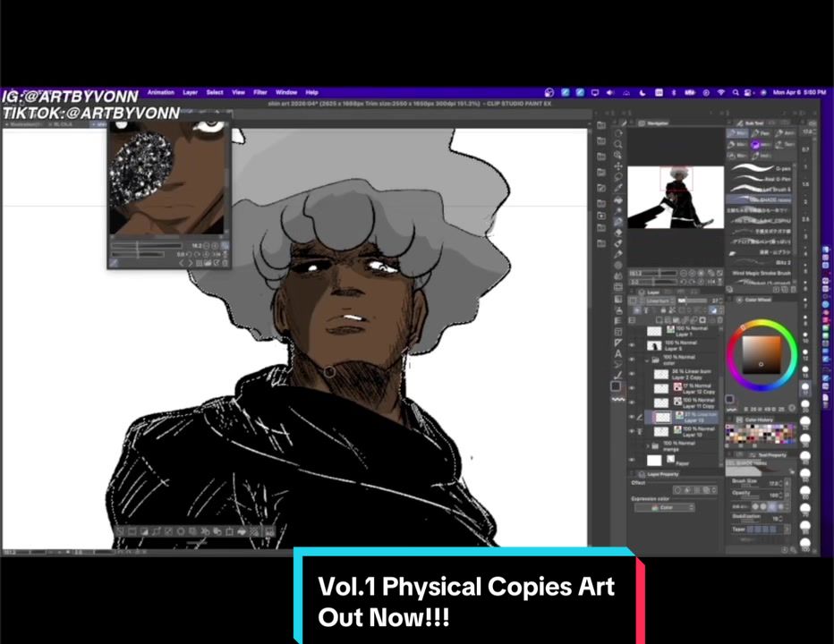Open the Select menu
This screenshot has width=834, height=644.
coord(215,92)
